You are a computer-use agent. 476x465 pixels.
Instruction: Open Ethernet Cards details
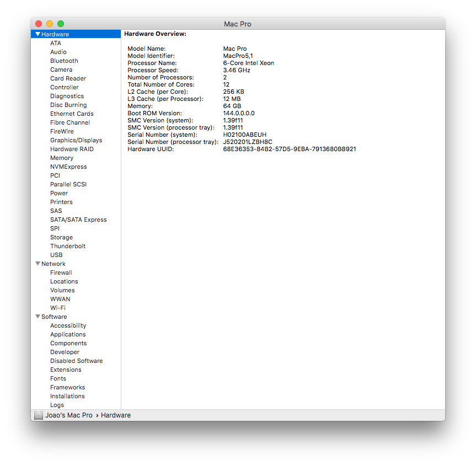pos(72,114)
